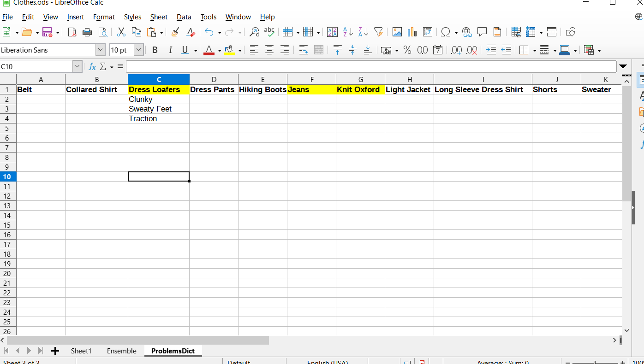
Task: Open the Sheet menu
Action: pyautogui.click(x=159, y=17)
